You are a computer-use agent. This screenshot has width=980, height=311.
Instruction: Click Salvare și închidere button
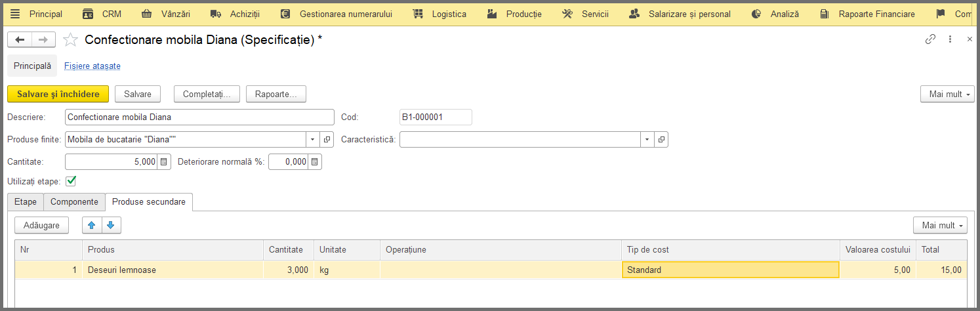tap(58, 94)
